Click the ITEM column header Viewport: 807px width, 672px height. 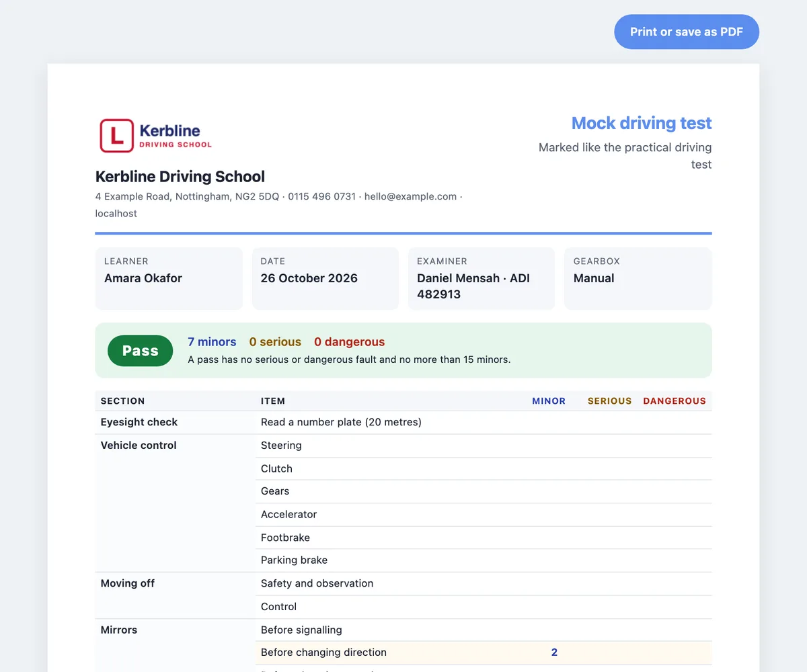pyautogui.click(x=273, y=401)
